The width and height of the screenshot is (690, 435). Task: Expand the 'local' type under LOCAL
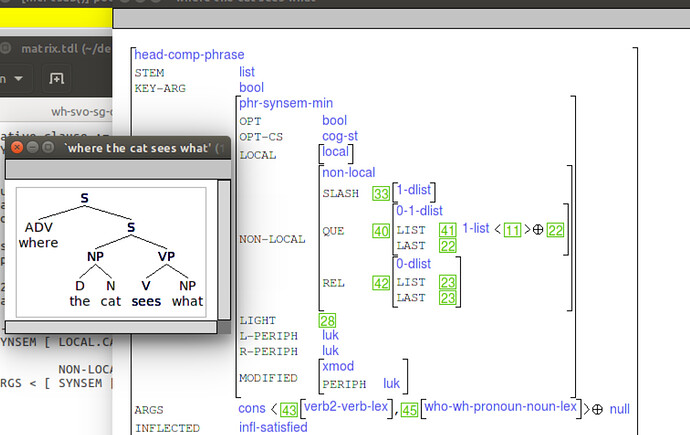point(335,152)
